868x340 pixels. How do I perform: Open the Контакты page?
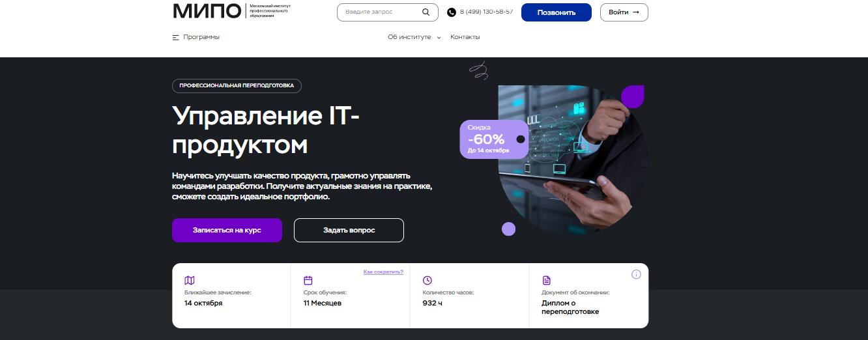(465, 37)
